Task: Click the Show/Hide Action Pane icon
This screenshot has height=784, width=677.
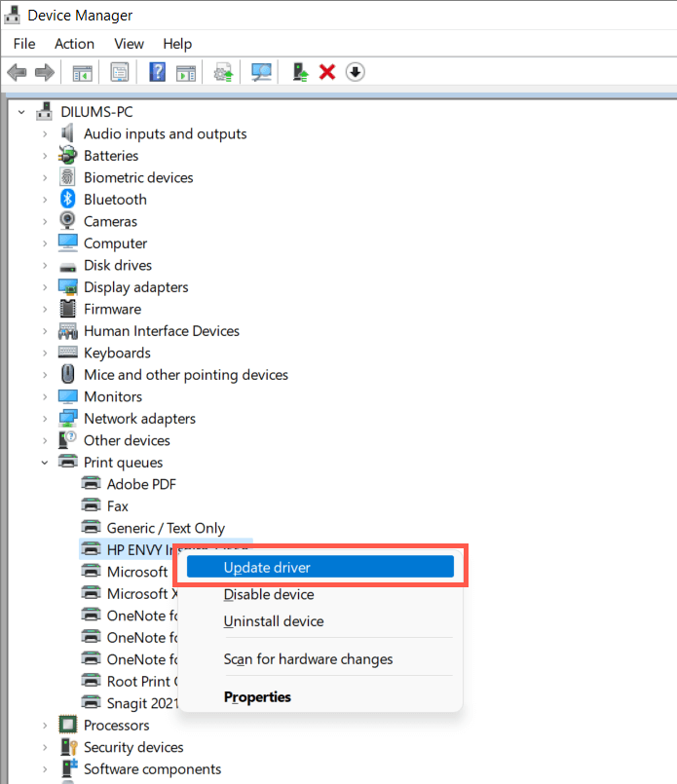Action: coord(186,73)
